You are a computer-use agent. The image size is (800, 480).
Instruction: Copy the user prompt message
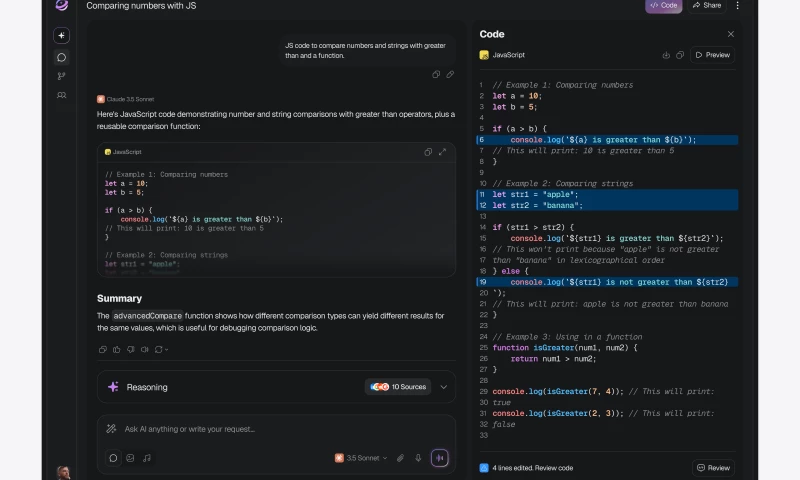click(x=436, y=74)
